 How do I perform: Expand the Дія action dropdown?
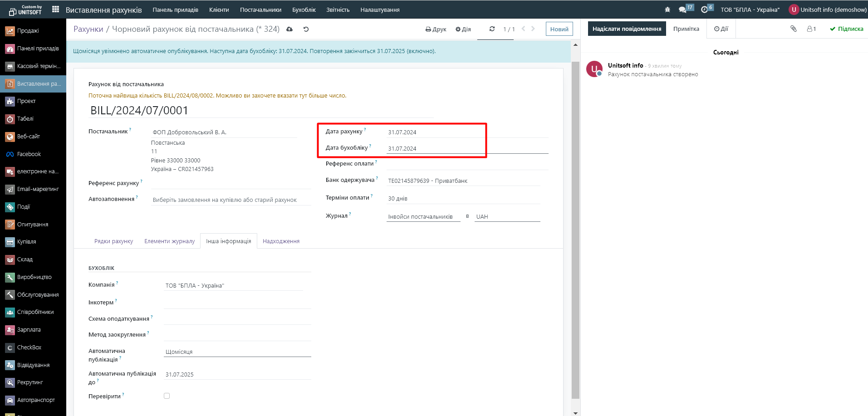[x=463, y=29]
